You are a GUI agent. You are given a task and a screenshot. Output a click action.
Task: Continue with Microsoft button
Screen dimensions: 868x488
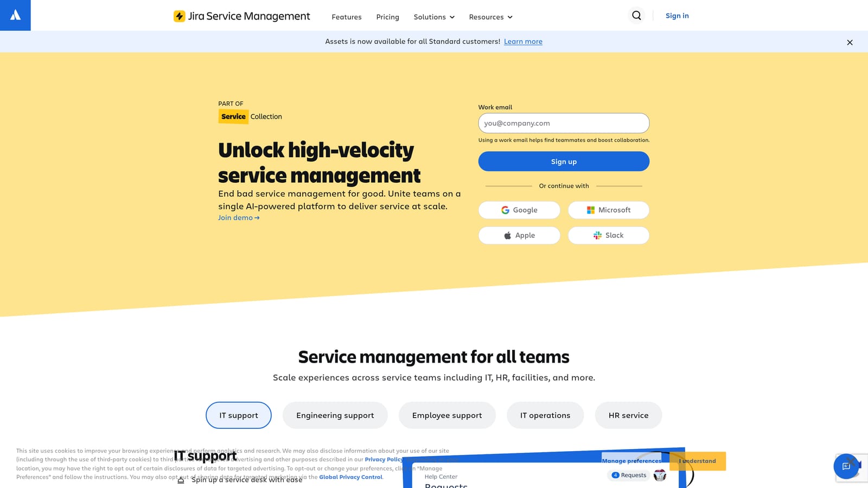pos(609,210)
